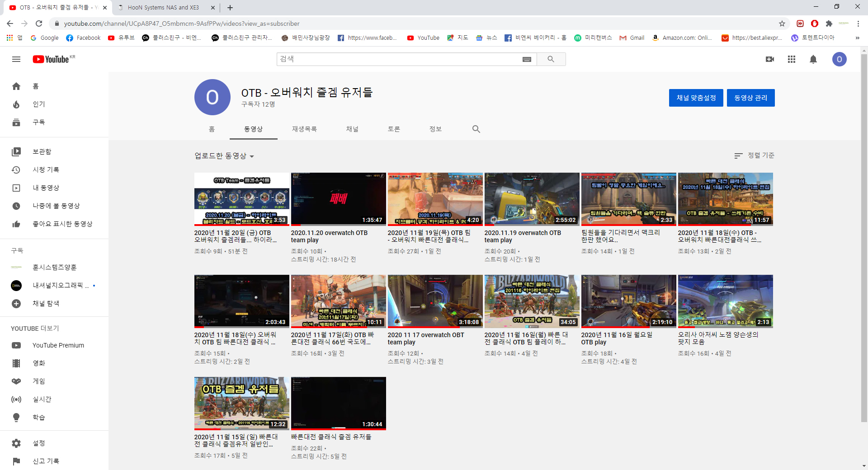The width and height of the screenshot is (868, 470).
Task: Show more bookmarks chevron
Action: point(857,38)
